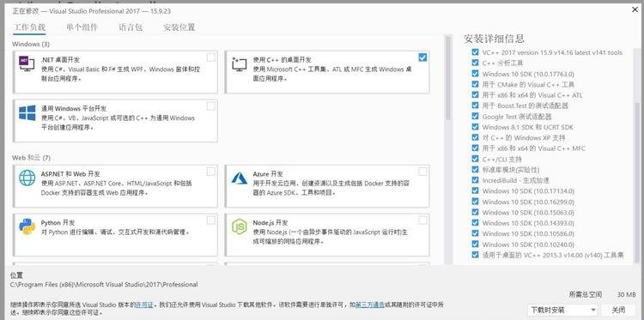Click the 关闭 button
This screenshot has width=644, height=320.
(x=618, y=310)
